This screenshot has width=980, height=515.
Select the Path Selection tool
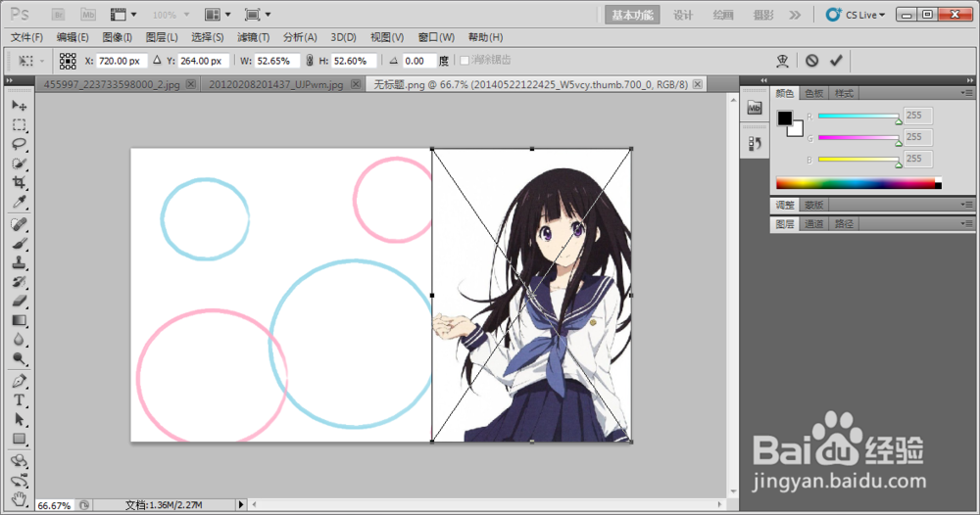19,419
